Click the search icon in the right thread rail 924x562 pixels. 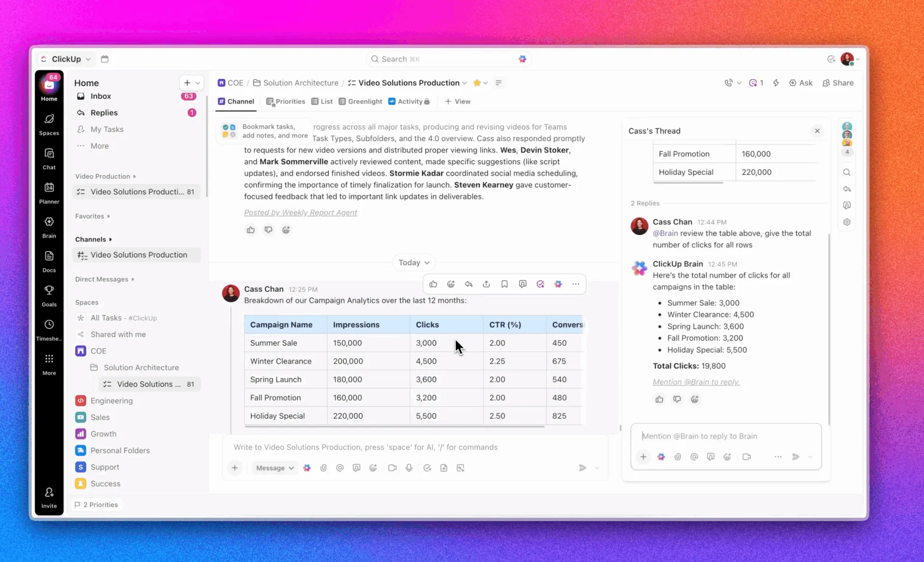(847, 172)
